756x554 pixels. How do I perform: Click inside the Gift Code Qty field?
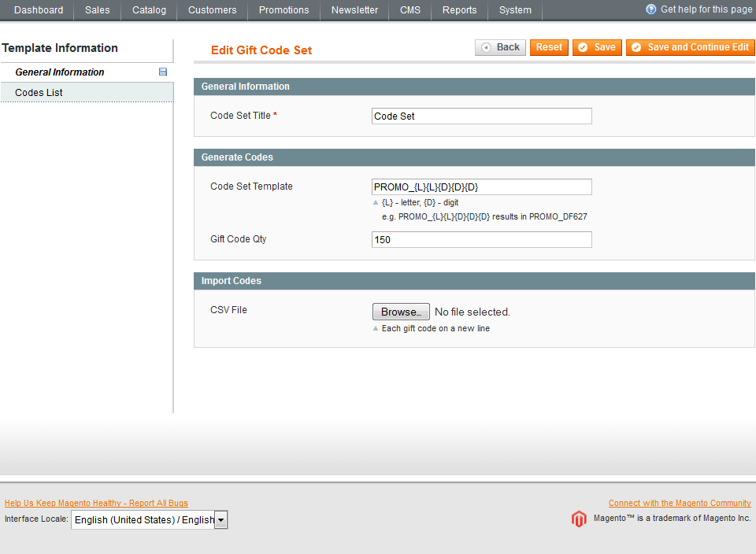point(481,239)
